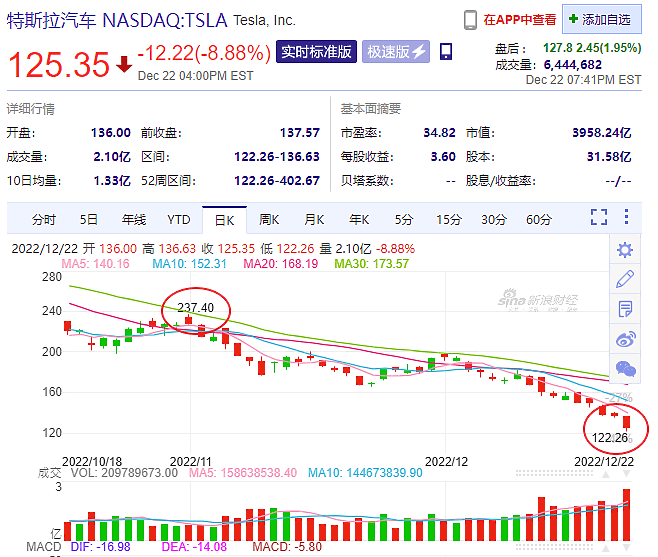Select the 实时标准版 version button
This screenshot has width=658, height=557.
[316, 52]
